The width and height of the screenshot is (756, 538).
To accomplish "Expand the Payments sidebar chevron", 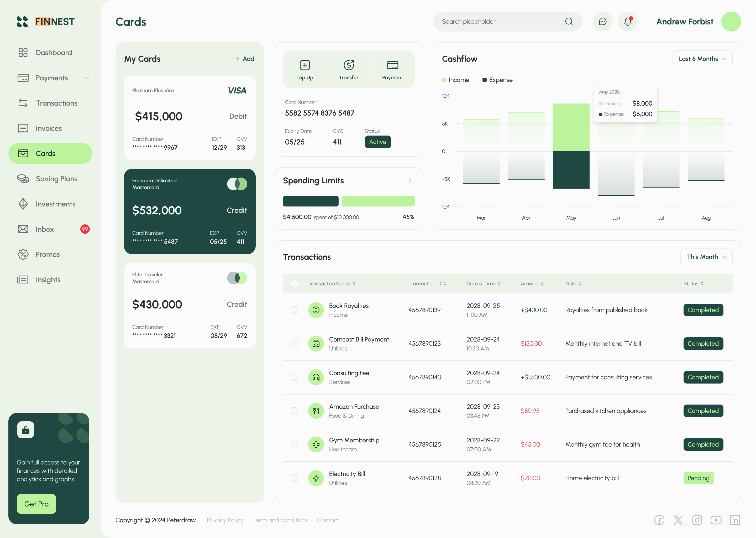I will coord(86,78).
